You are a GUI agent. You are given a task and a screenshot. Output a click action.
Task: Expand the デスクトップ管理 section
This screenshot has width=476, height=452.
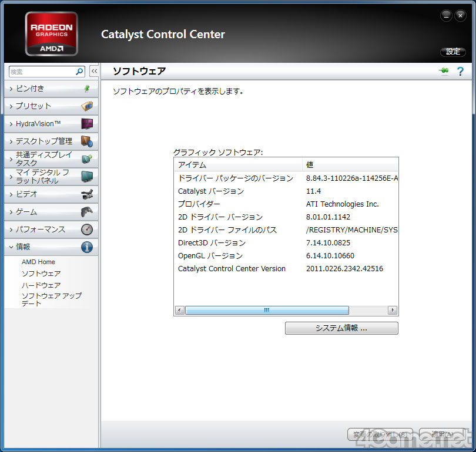[51, 141]
